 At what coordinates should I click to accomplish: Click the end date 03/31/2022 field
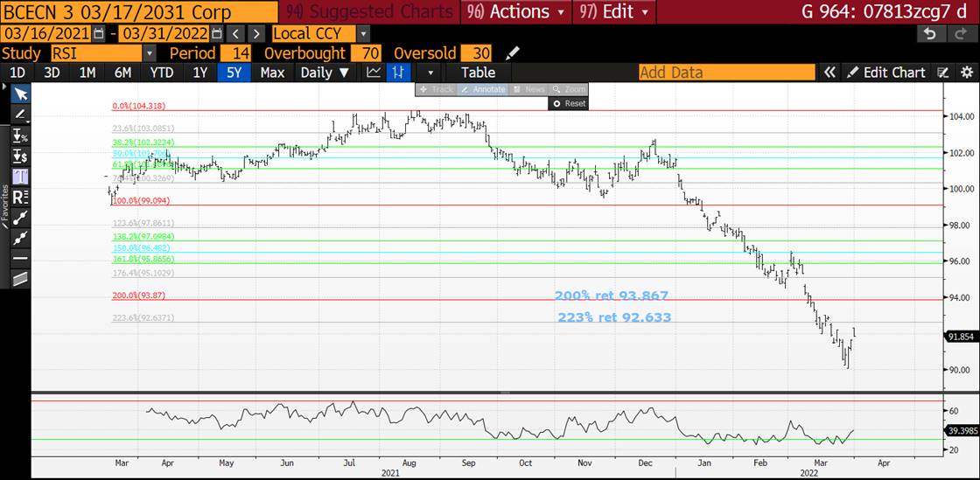(x=164, y=34)
